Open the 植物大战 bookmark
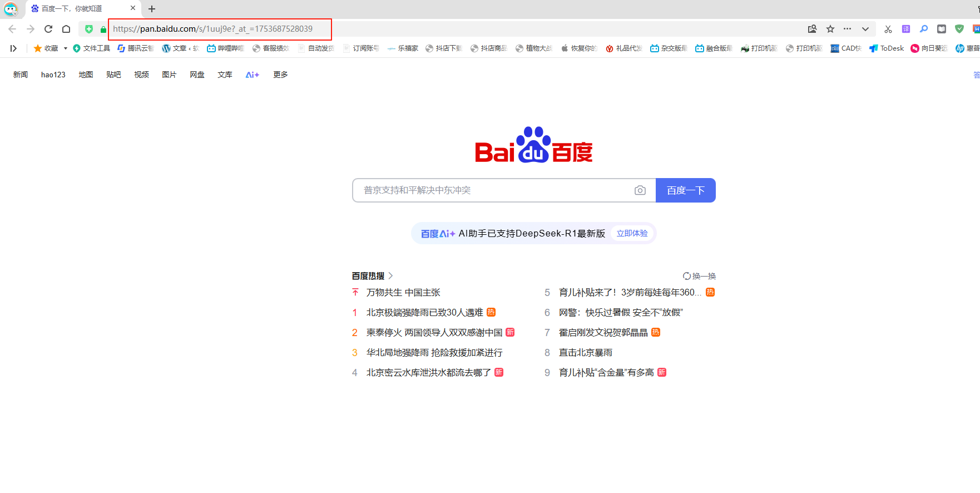 [534, 48]
